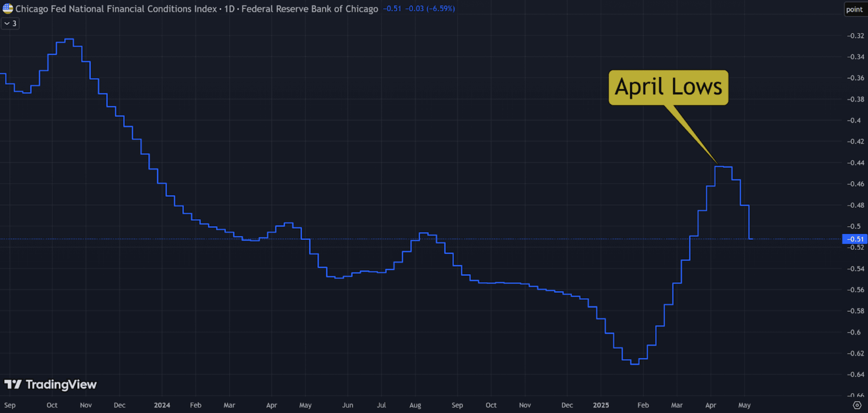Select the 'April Lows' callout annotation

pos(668,87)
